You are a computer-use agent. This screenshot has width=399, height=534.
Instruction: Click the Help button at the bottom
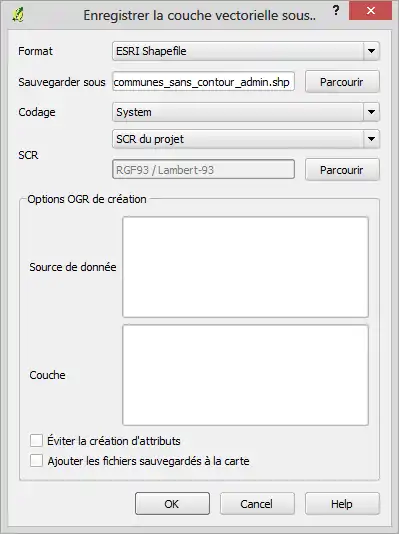342,504
